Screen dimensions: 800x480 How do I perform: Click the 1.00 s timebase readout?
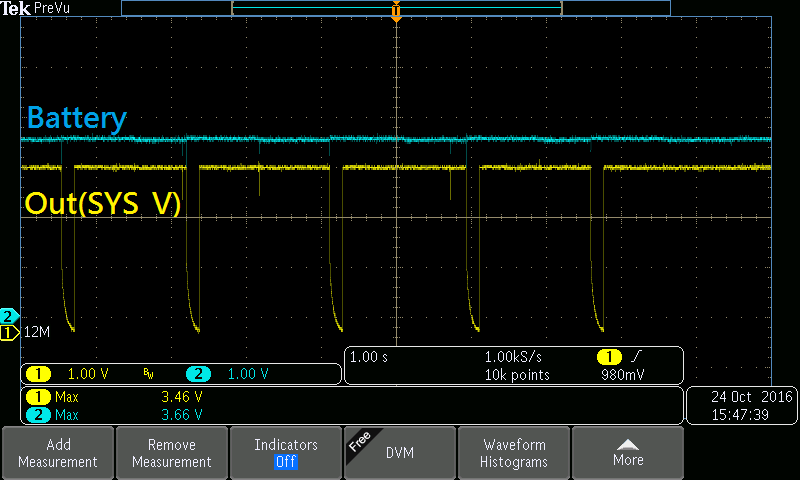tap(368, 357)
